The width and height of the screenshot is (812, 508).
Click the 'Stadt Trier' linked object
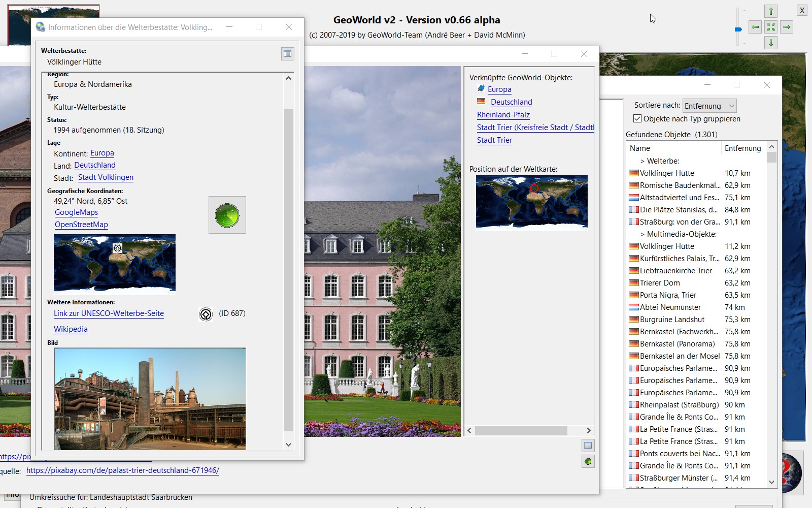pos(494,140)
